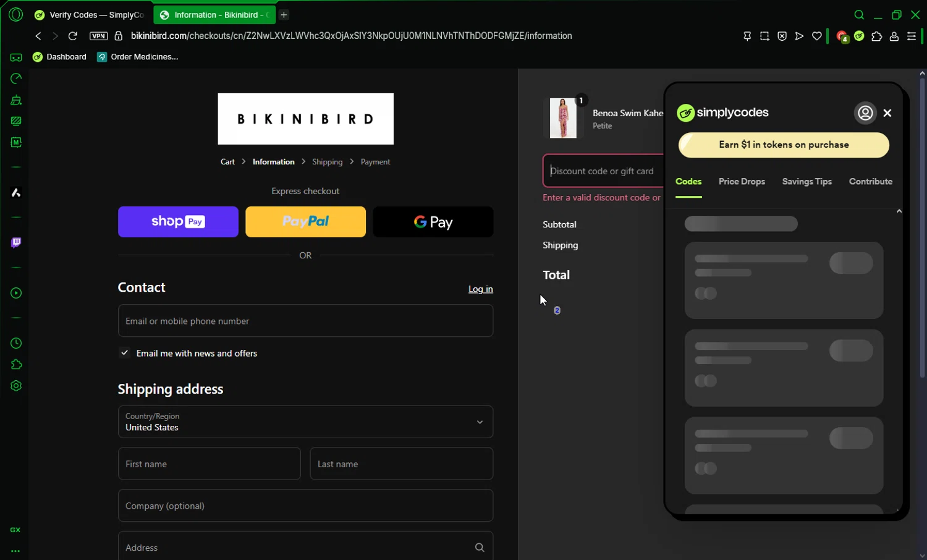Open GX Control speedometer icon in sidebar
The height and width of the screenshot is (560, 927).
click(16, 78)
